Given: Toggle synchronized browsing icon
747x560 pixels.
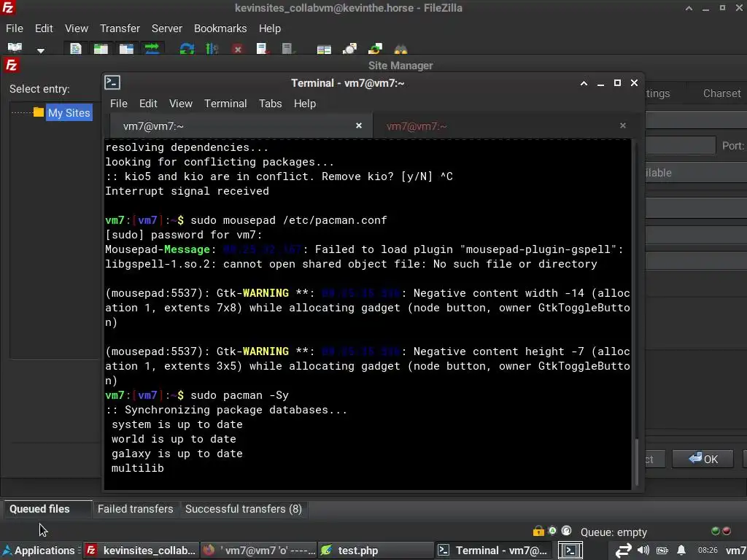Looking at the screenshot, I should click(x=375, y=48).
